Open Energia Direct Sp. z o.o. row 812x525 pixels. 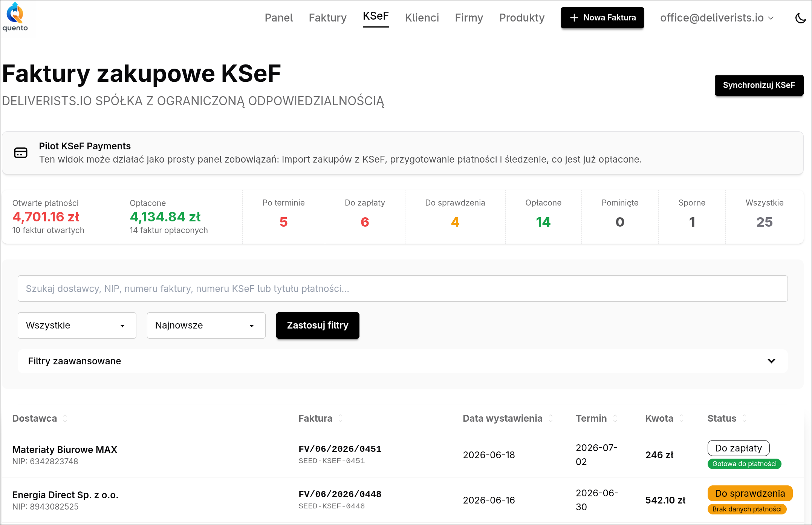tap(402, 500)
